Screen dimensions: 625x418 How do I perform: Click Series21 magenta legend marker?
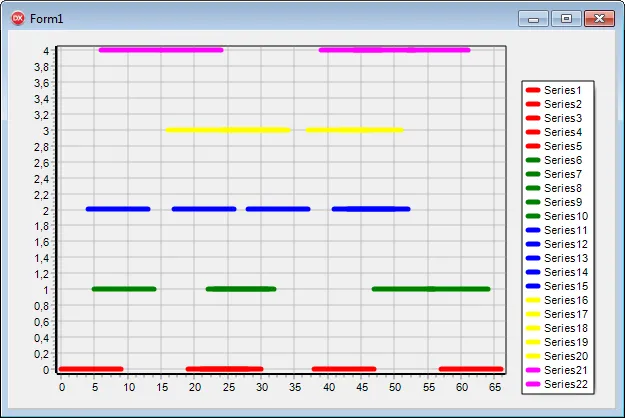coord(533,370)
